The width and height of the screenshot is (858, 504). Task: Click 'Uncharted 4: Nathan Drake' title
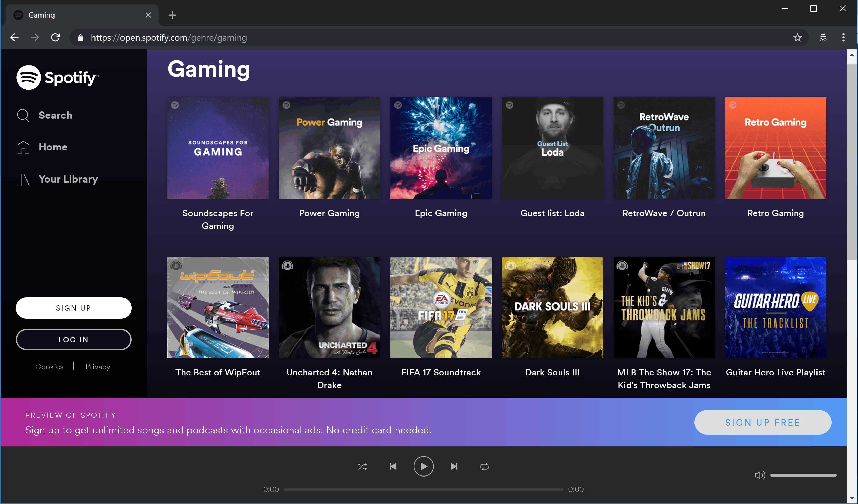pos(329,379)
